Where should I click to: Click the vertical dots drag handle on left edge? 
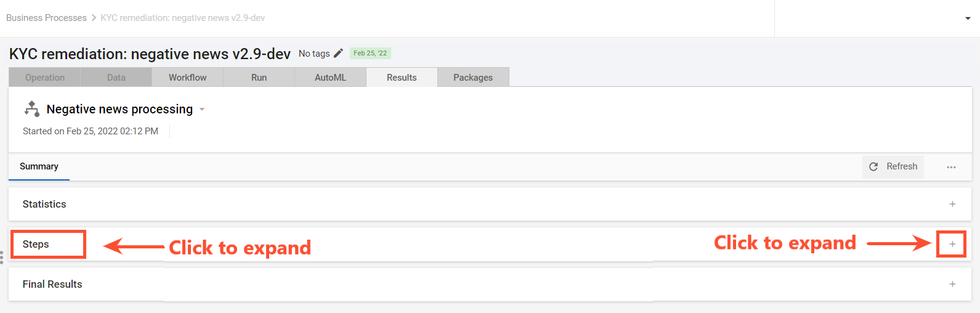pyautogui.click(x=2, y=257)
